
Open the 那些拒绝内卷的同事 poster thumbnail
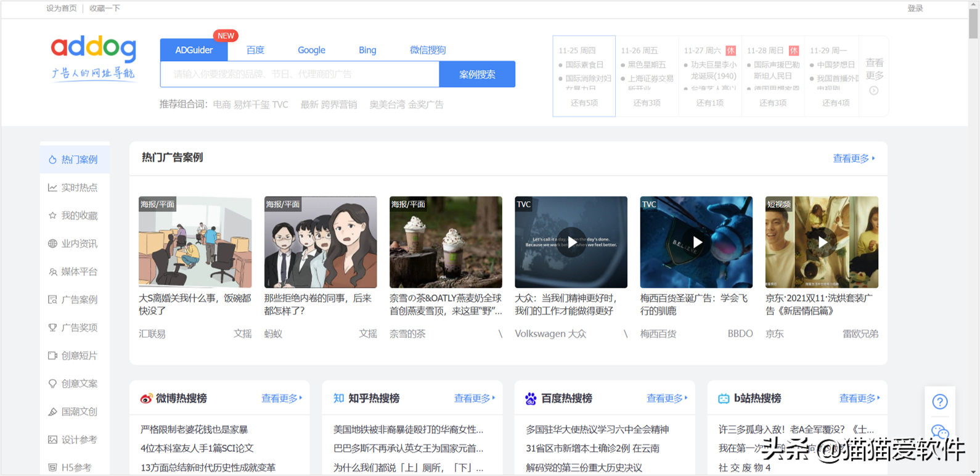321,242
